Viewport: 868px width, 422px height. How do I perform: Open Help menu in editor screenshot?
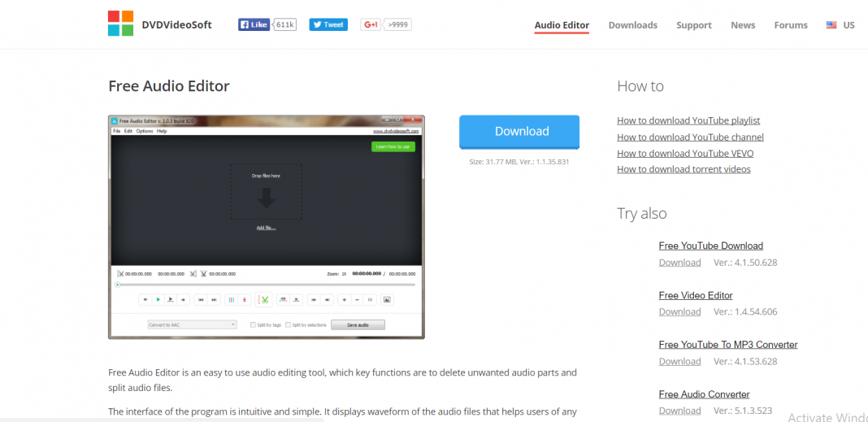[162, 131]
